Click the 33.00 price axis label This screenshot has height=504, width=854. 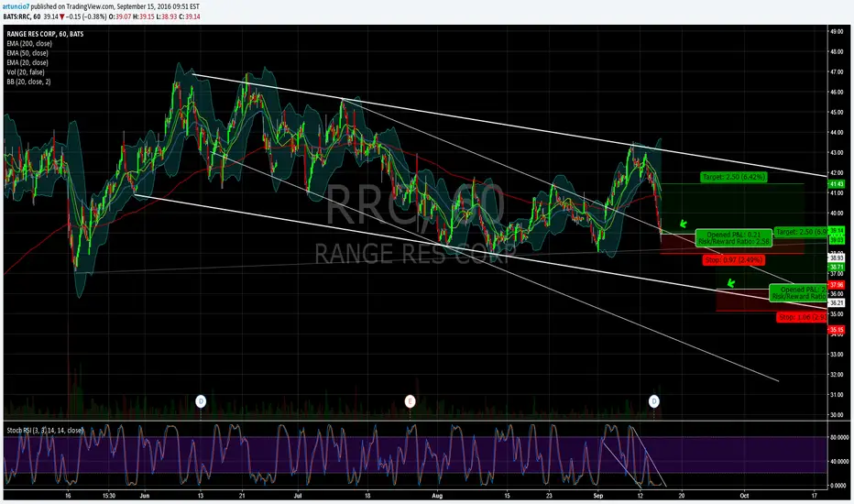pyautogui.click(x=837, y=354)
